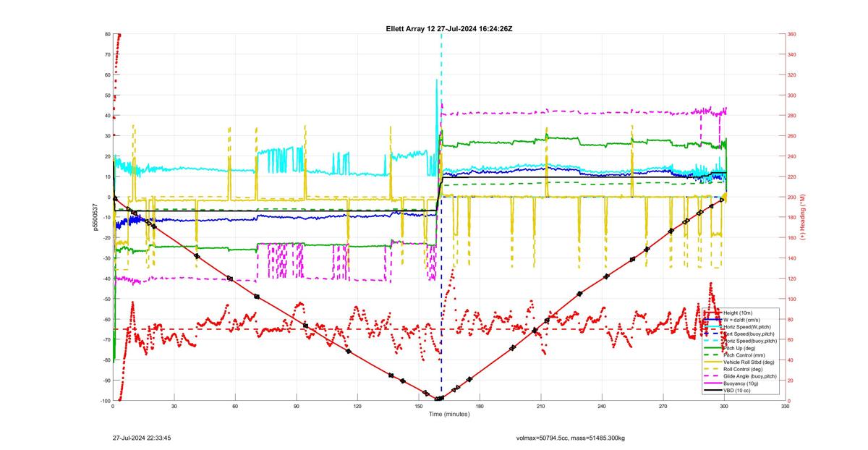Screen dimensions: 868x450
Task: Select 'VBD (10 cc)' legend entry
Action: [737, 390]
